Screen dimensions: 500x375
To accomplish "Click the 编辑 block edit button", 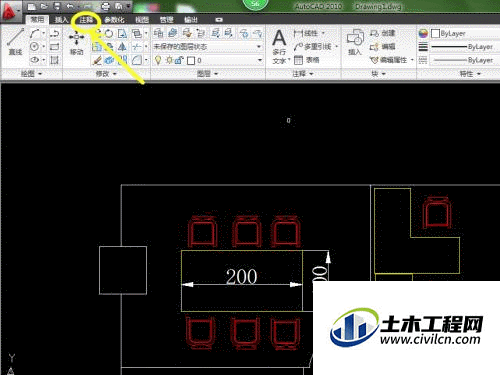I will click(383, 47).
